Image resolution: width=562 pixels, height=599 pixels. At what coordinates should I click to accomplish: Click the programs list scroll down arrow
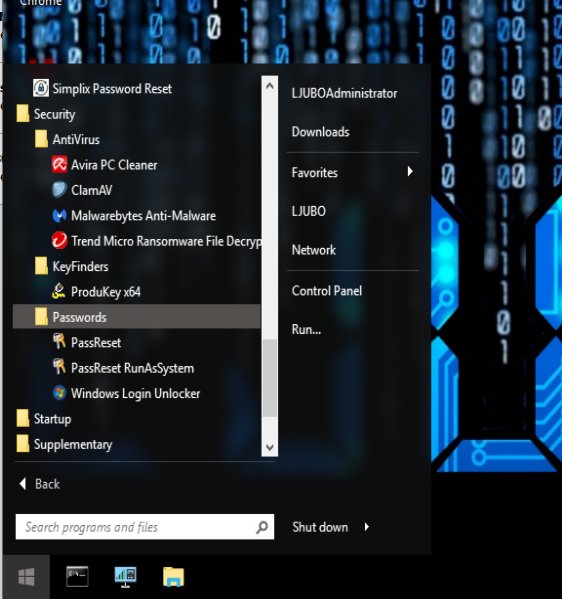[x=270, y=447]
